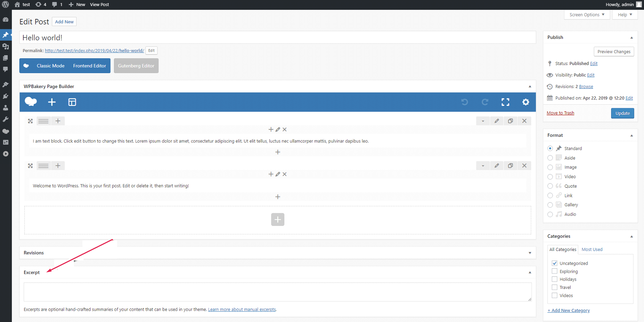Uncheck the Uncategorized category checkbox

coord(555,263)
